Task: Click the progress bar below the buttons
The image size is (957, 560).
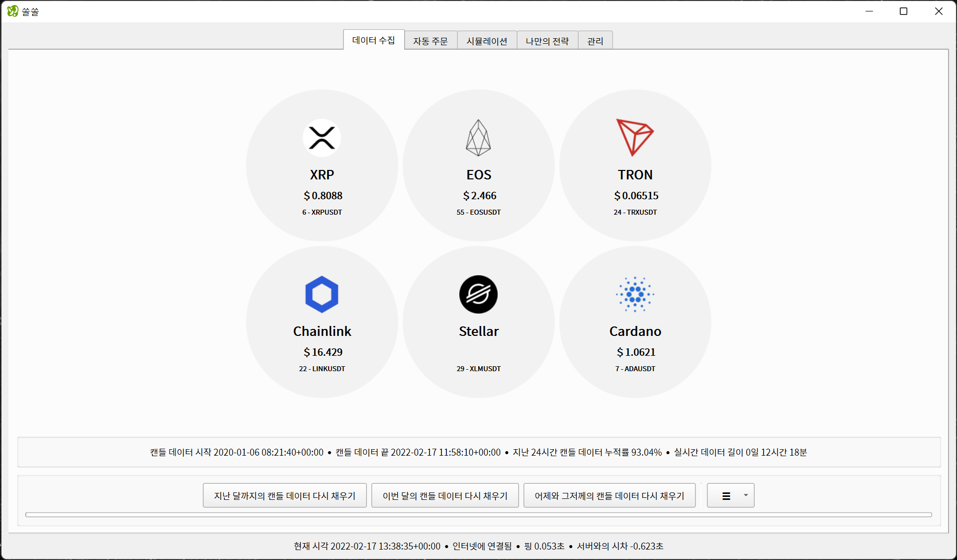Action: [479, 515]
